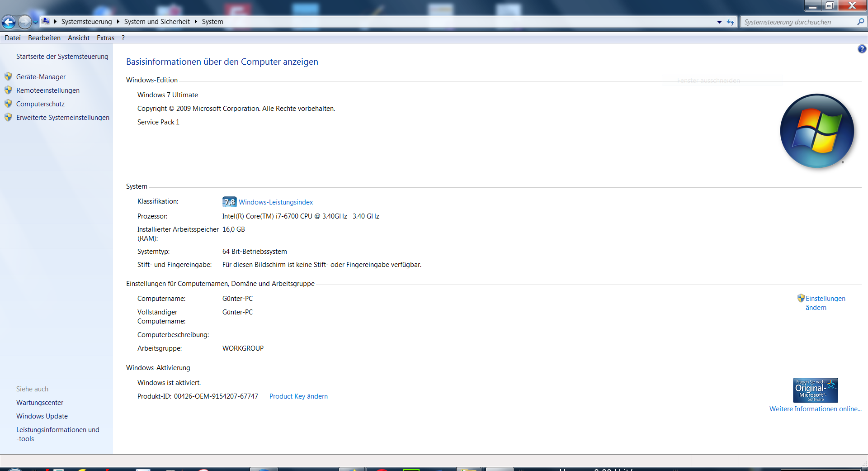Click shield icon next to Einstellungen ändern
The width and height of the screenshot is (868, 471).
[x=801, y=298]
